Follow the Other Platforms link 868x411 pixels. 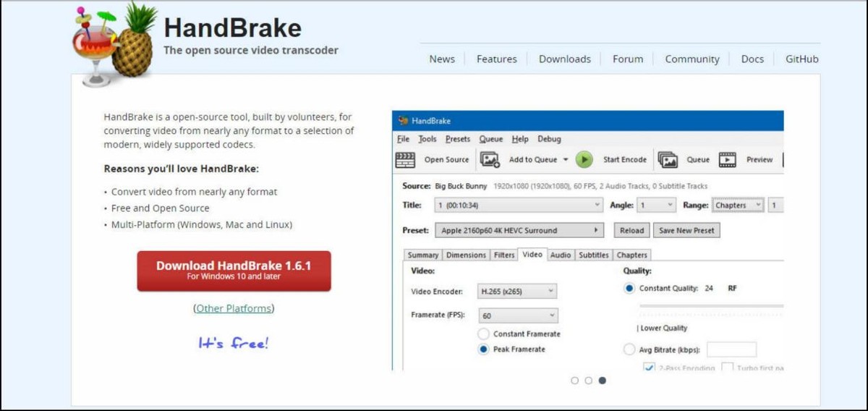[x=234, y=308]
